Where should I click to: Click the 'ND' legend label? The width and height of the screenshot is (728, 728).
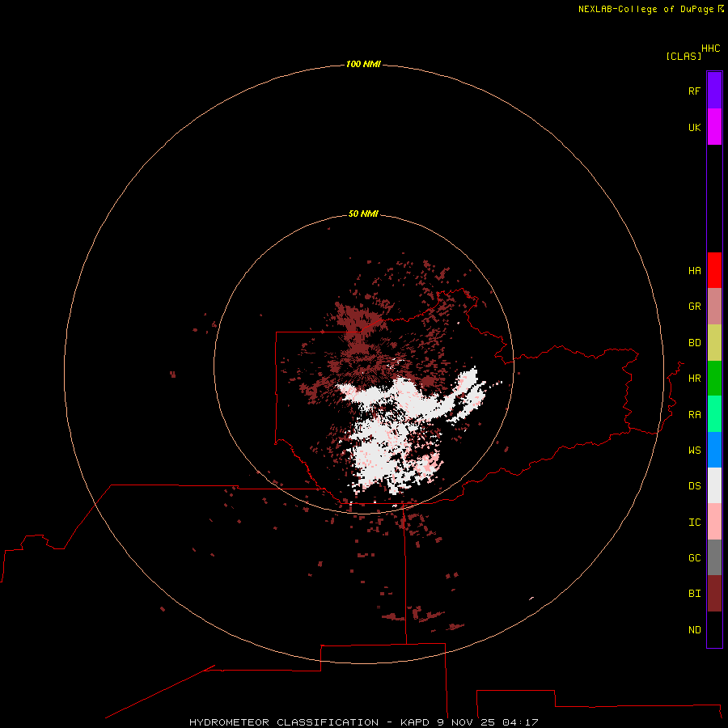pyautogui.click(x=694, y=630)
